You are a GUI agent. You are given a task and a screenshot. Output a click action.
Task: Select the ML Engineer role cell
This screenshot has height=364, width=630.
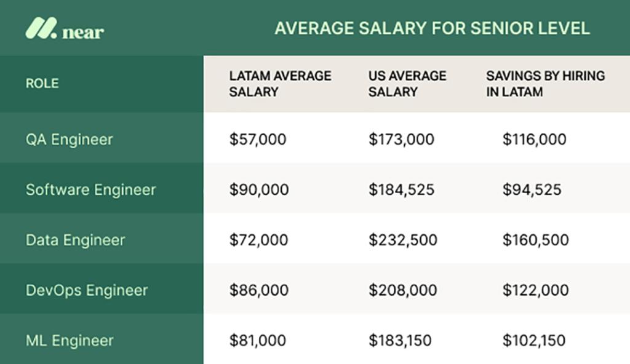click(70, 341)
